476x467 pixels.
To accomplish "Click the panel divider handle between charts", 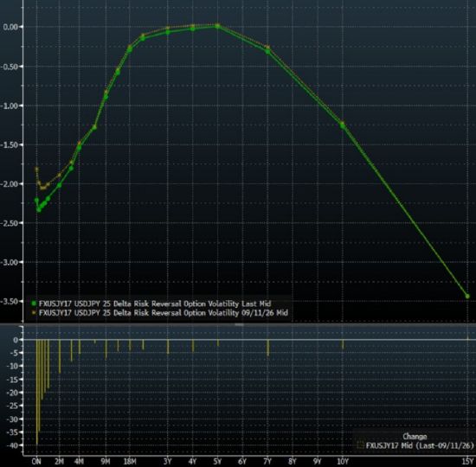I will tap(239, 324).
